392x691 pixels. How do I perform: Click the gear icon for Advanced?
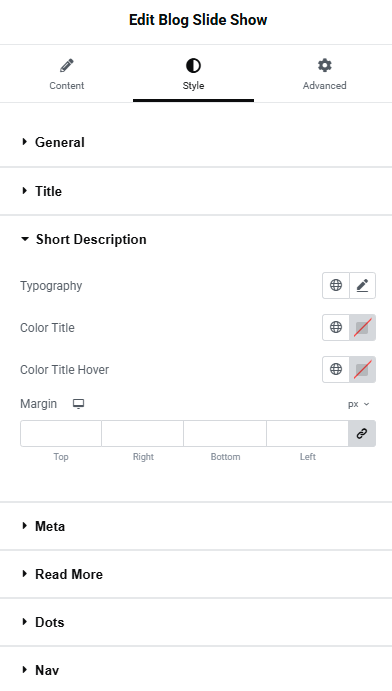(325, 66)
